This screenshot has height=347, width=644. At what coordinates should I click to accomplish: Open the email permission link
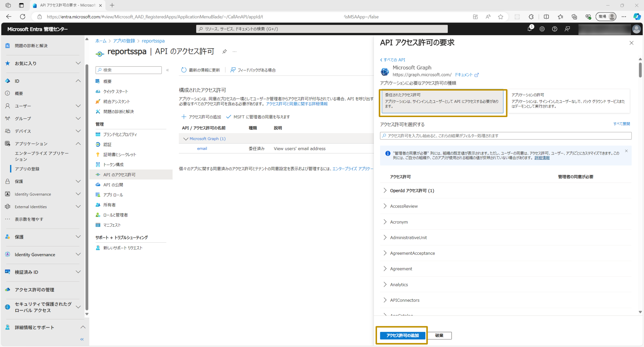[x=202, y=149]
